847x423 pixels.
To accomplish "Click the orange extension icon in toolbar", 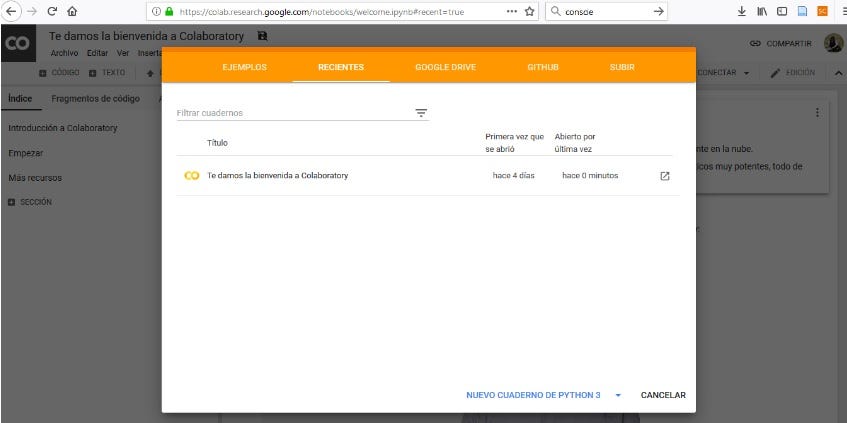I will pyautogui.click(x=822, y=11).
